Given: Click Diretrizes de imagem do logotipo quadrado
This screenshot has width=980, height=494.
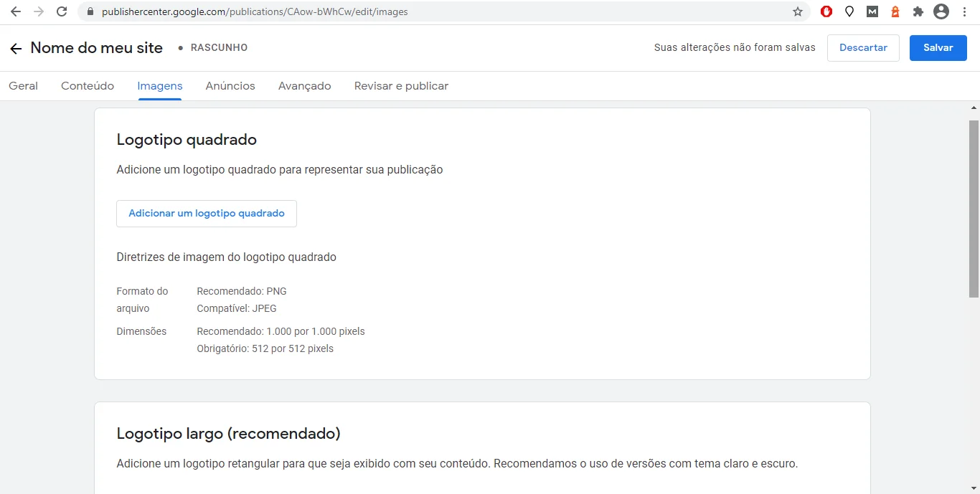Looking at the screenshot, I should click(227, 257).
